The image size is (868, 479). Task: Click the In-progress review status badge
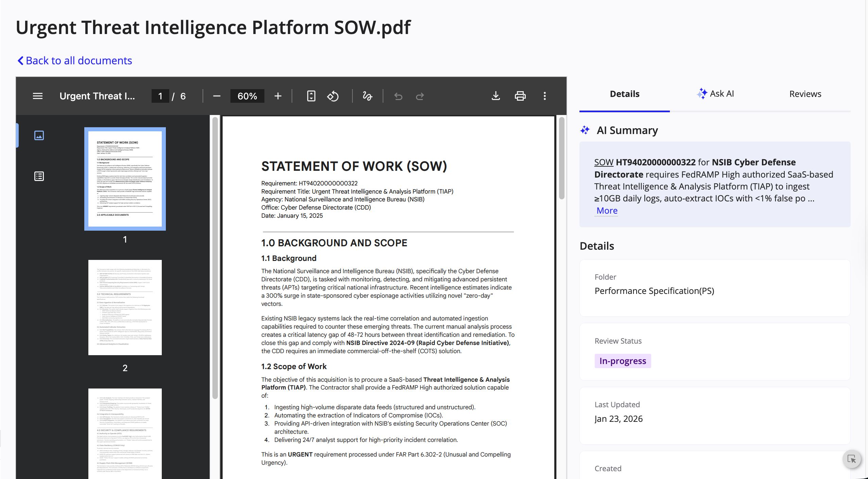tap(623, 361)
